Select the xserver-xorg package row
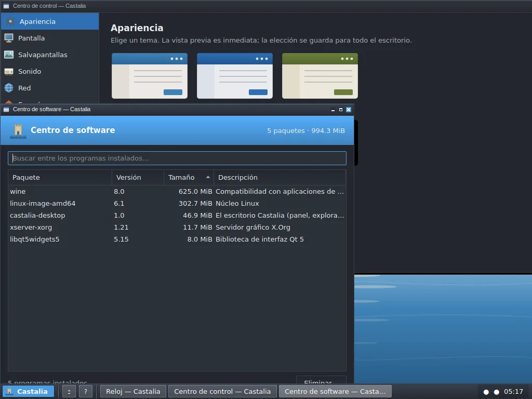This screenshot has width=532, height=399. coord(177,228)
